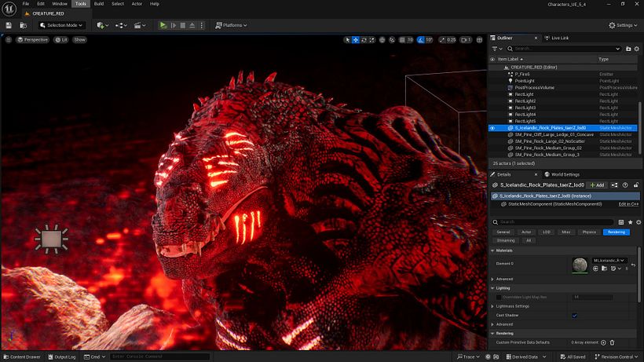Activate the Select objects cursor tool
The image size is (644, 362).
tap(347, 40)
